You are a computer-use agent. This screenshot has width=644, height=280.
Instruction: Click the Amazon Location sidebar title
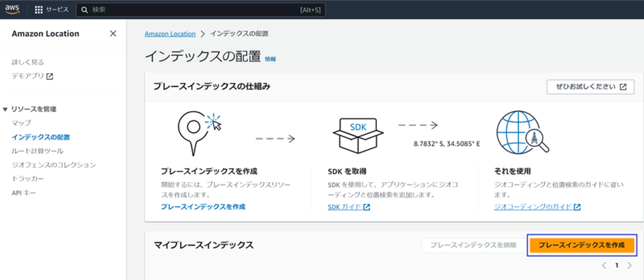pyautogui.click(x=46, y=34)
